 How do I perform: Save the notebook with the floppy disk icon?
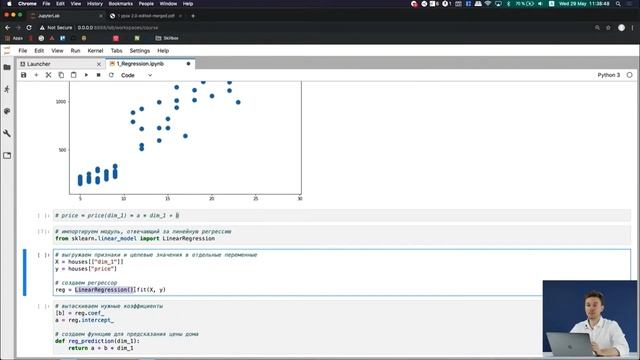(24, 75)
